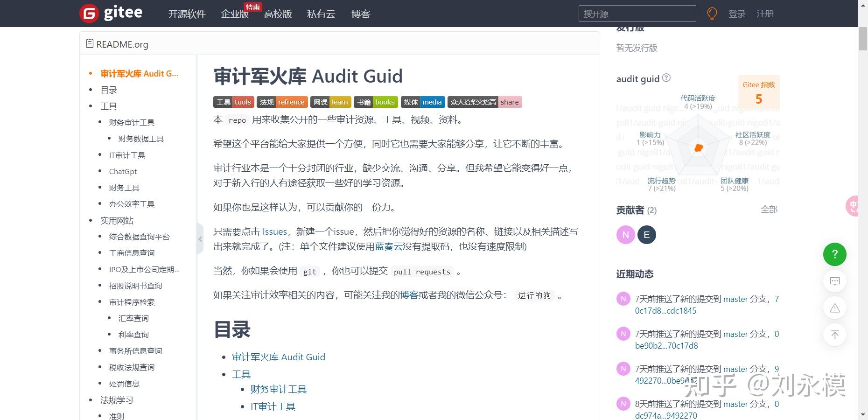Click 全部 next to 贡献者
The image size is (868, 420).
[769, 210]
